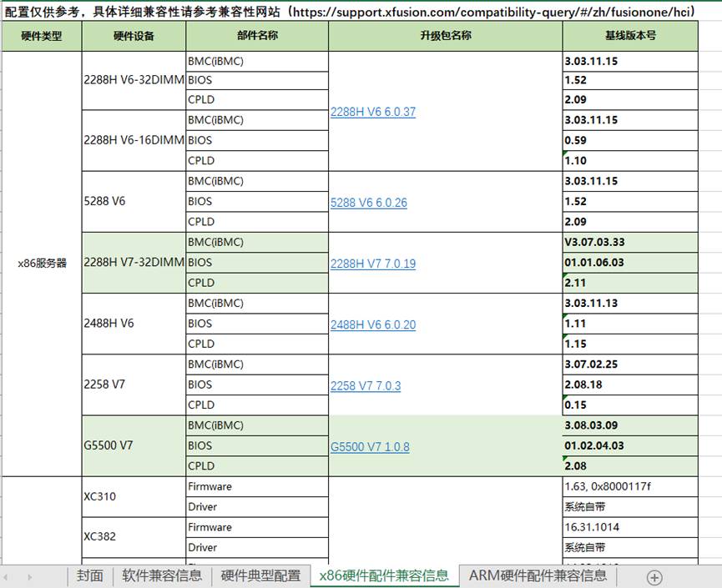Select the 0.15 version cell
The height and width of the screenshot is (588, 722).
(x=630, y=405)
